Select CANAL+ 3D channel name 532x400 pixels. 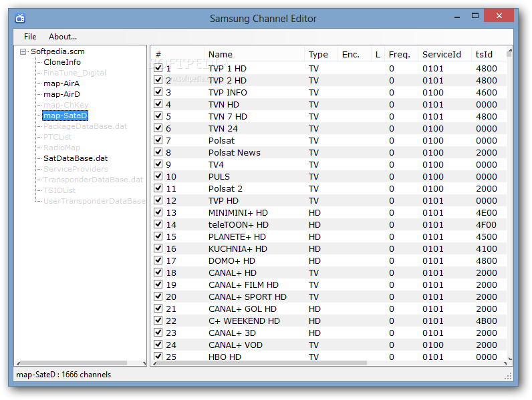pos(233,333)
